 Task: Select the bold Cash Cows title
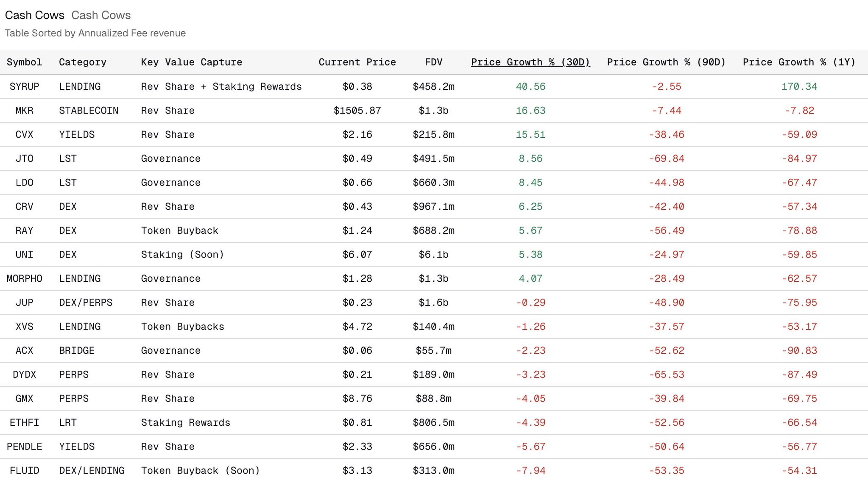click(34, 15)
